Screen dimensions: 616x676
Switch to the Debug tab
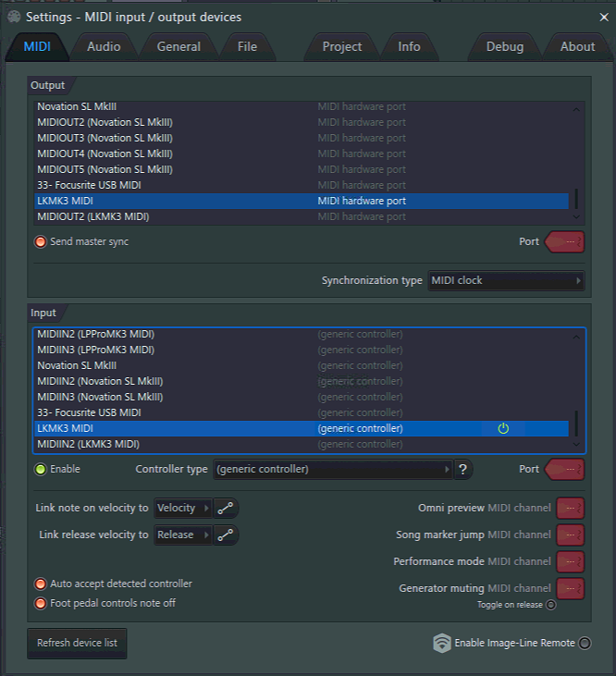[505, 46]
